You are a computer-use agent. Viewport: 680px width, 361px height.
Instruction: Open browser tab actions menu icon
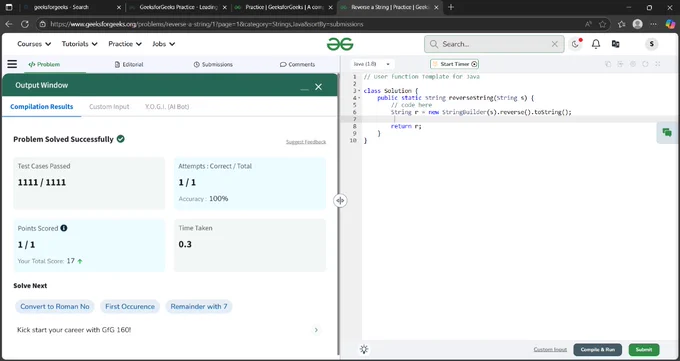pos(9,7)
